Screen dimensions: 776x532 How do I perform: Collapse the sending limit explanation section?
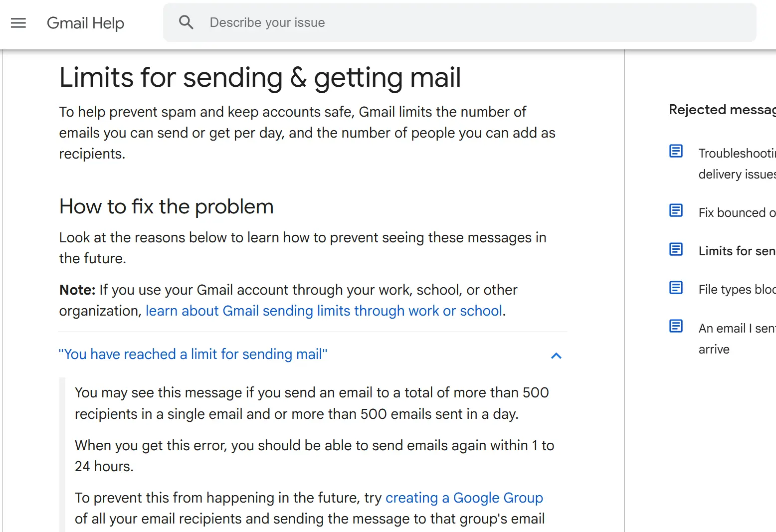pyautogui.click(x=556, y=355)
